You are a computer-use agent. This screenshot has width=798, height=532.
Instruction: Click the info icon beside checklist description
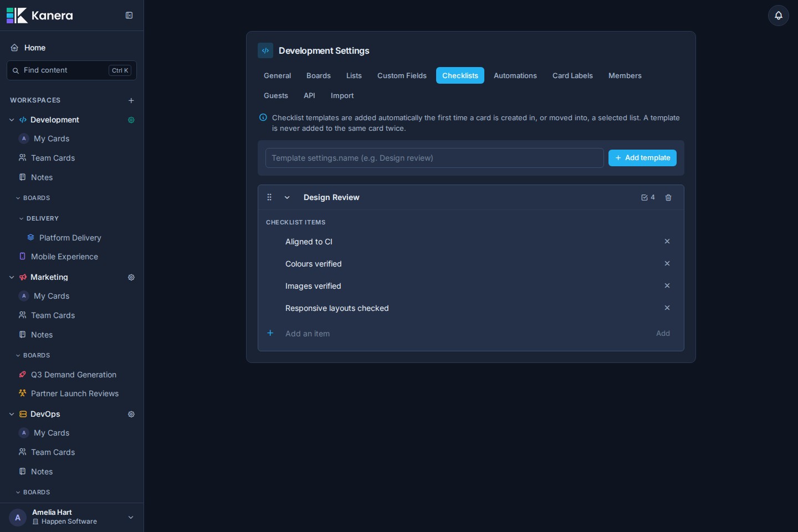point(263,117)
